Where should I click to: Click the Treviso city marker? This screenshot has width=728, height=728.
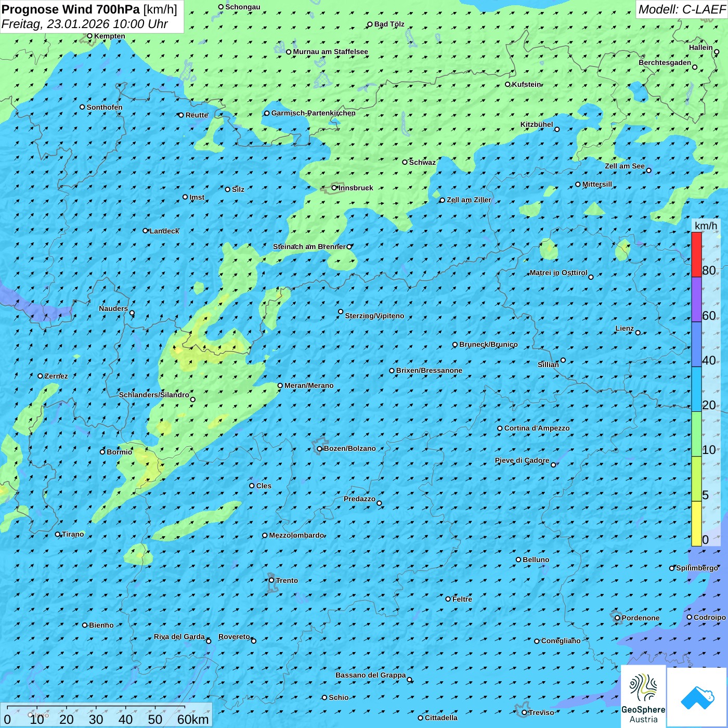pyautogui.click(x=524, y=712)
